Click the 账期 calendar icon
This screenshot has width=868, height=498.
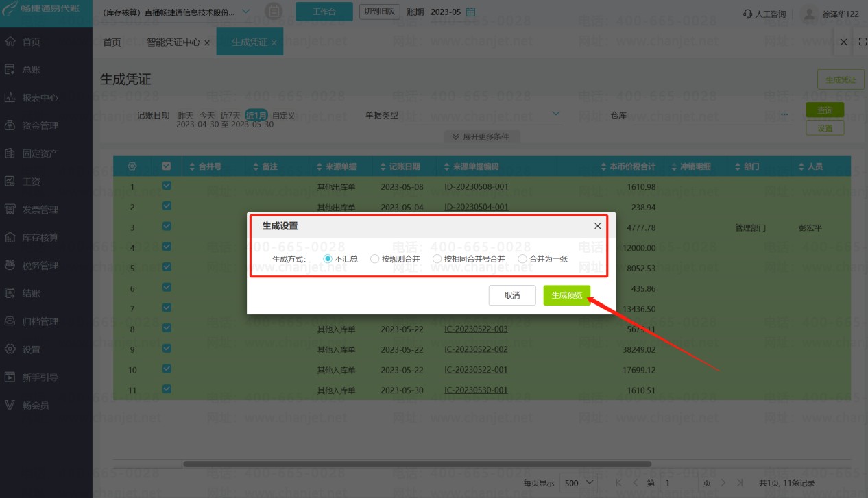470,12
